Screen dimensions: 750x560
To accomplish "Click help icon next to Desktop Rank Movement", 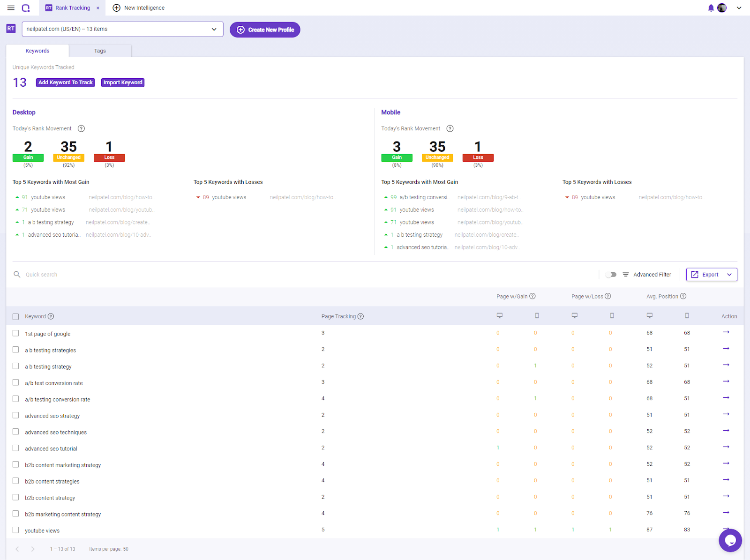I will point(81,128).
